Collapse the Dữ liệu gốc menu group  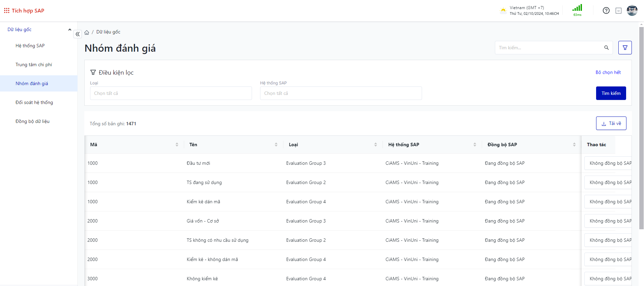click(x=70, y=30)
